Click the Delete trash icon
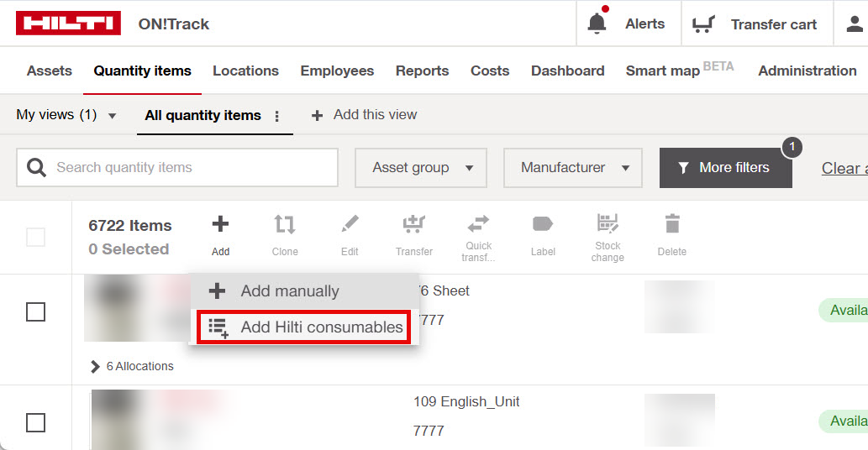The width and height of the screenshot is (868, 450). (x=672, y=224)
